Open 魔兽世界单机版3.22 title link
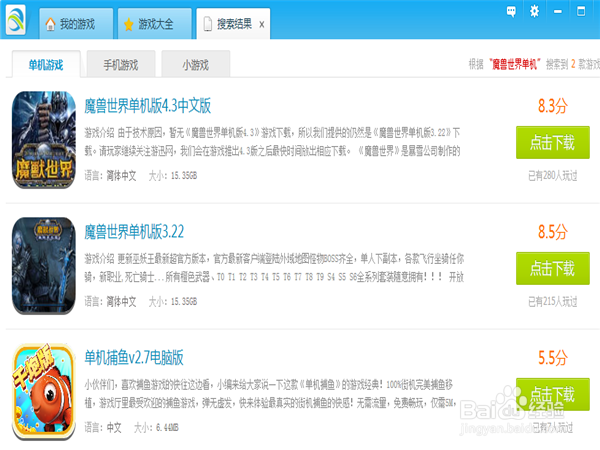The width and height of the screenshot is (600, 450). [134, 232]
